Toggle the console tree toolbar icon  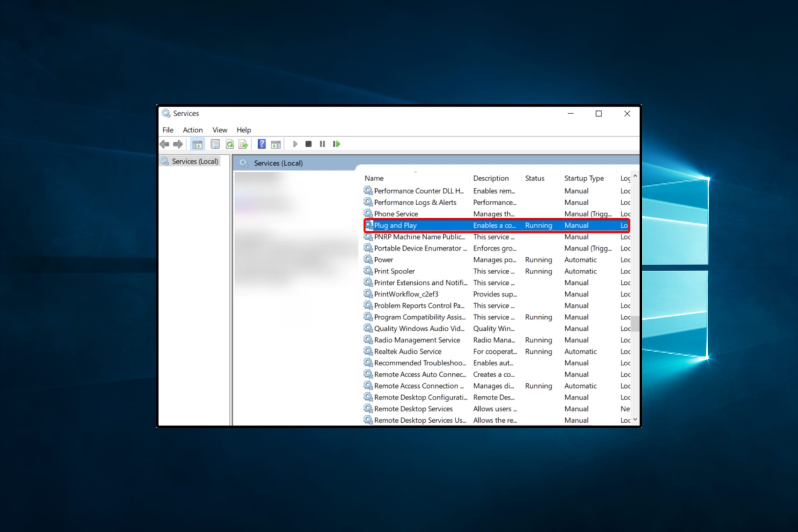pos(197,144)
